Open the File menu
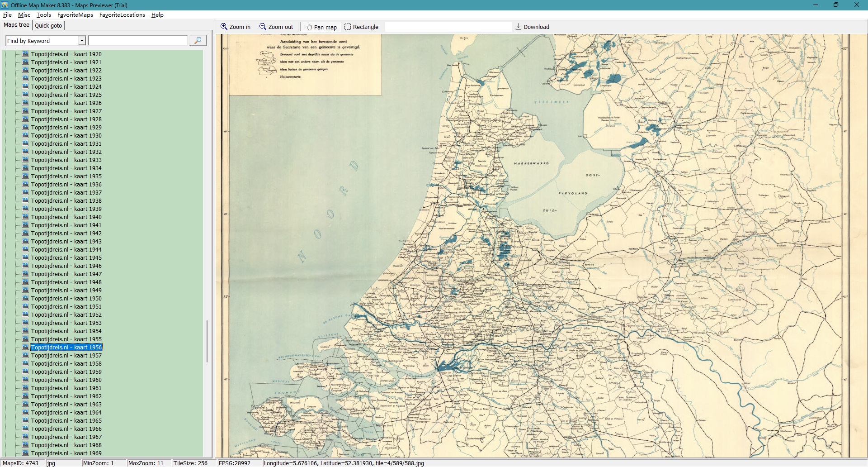The image size is (868, 467). tap(7, 15)
